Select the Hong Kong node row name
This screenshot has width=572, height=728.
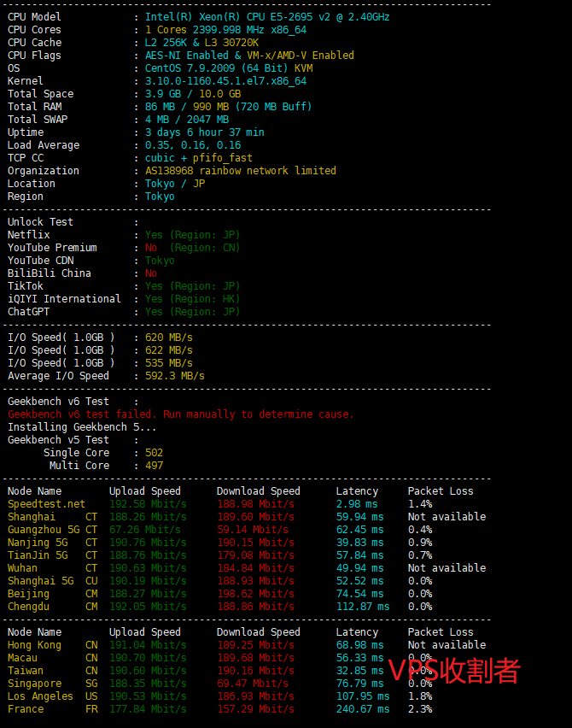(x=34, y=645)
